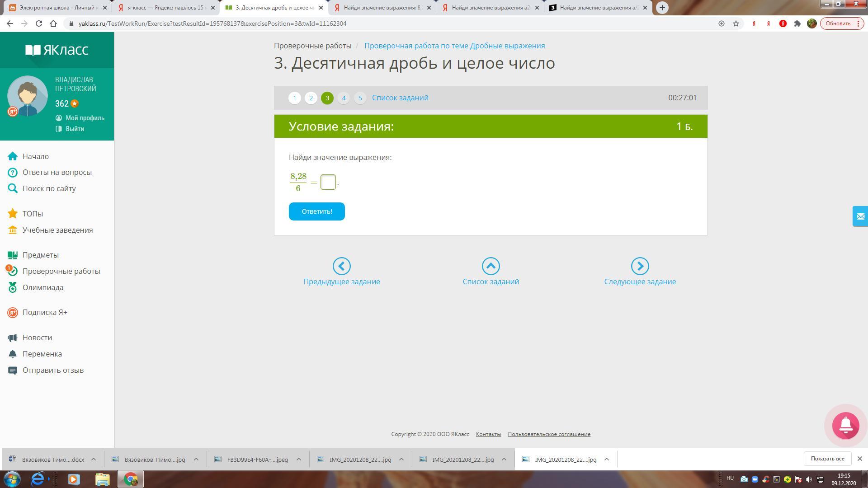Click Показать все downloads button
Viewport: 868px width, 488px height.
point(827,459)
